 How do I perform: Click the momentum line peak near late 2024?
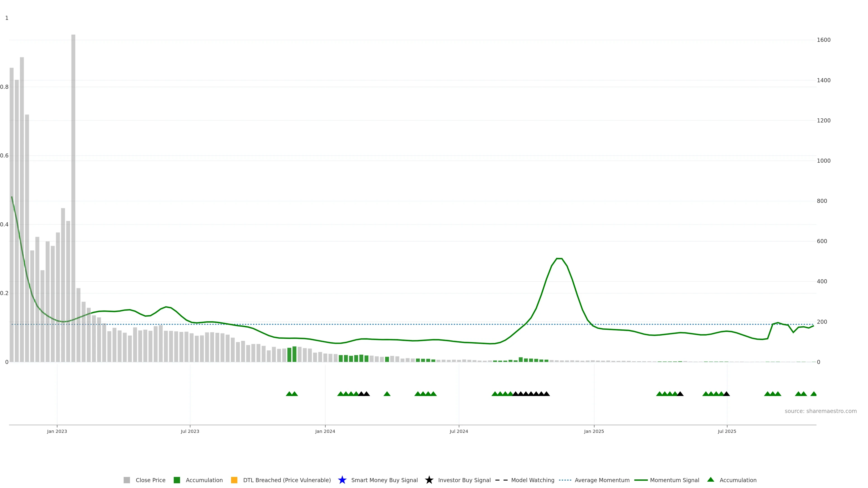tap(559, 258)
